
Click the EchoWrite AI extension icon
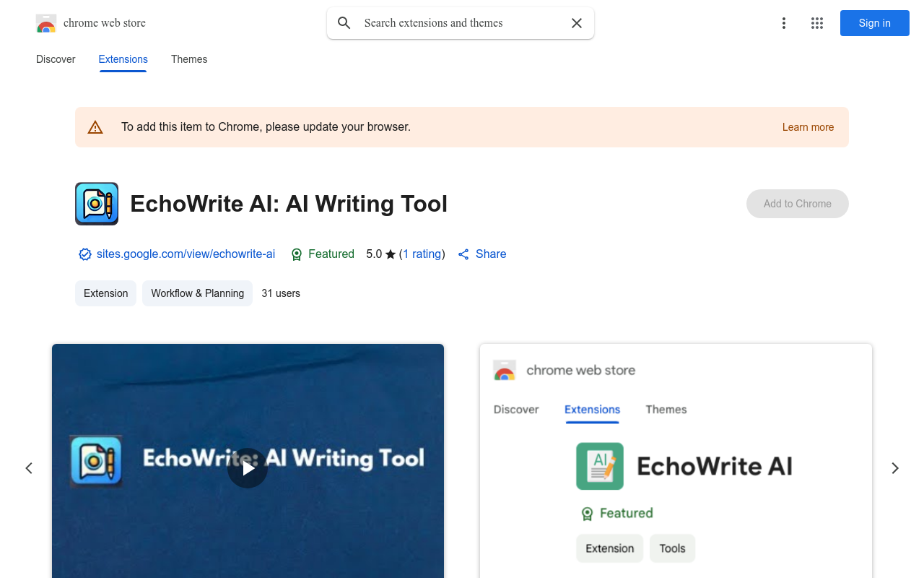pyautogui.click(x=97, y=204)
